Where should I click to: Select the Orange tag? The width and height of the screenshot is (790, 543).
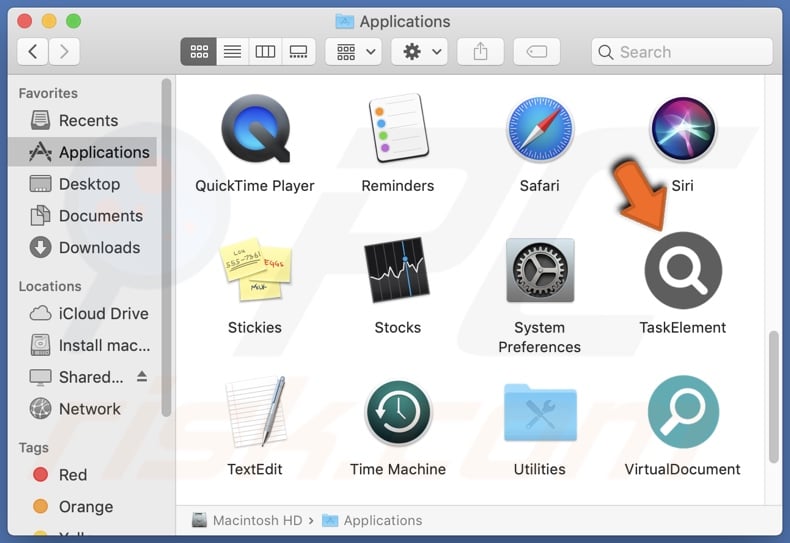(84, 506)
